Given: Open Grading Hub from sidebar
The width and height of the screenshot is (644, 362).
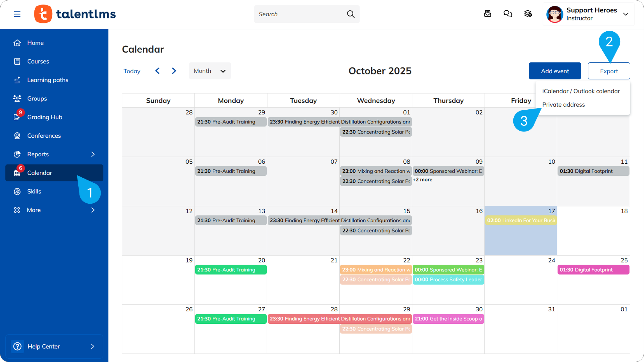Looking at the screenshot, I should click(44, 117).
